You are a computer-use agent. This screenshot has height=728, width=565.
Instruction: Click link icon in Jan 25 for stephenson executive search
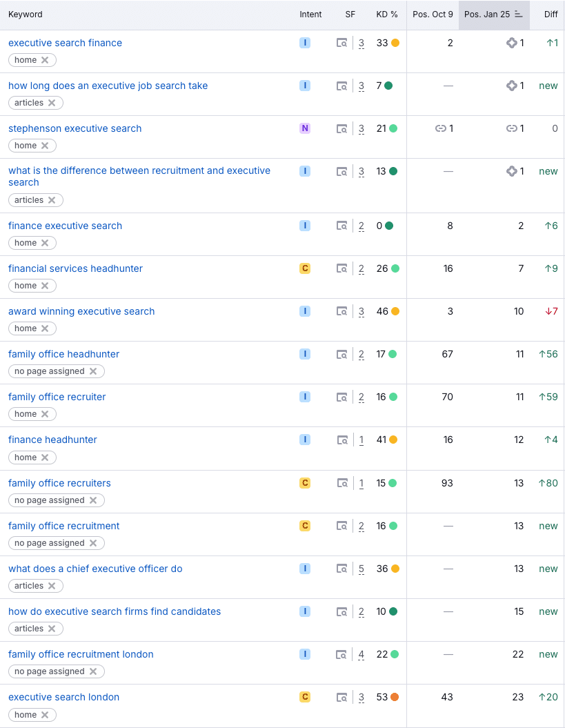pyautogui.click(x=511, y=128)
